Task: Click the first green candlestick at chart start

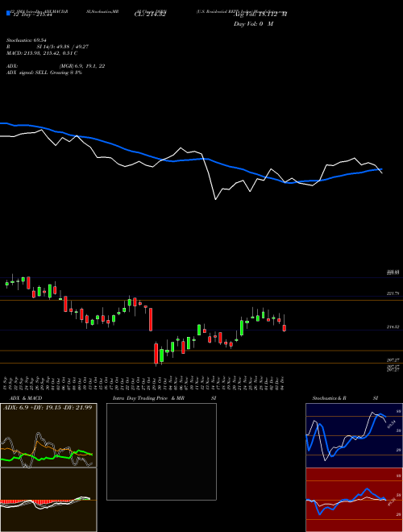Action: [x=6, y=284]
